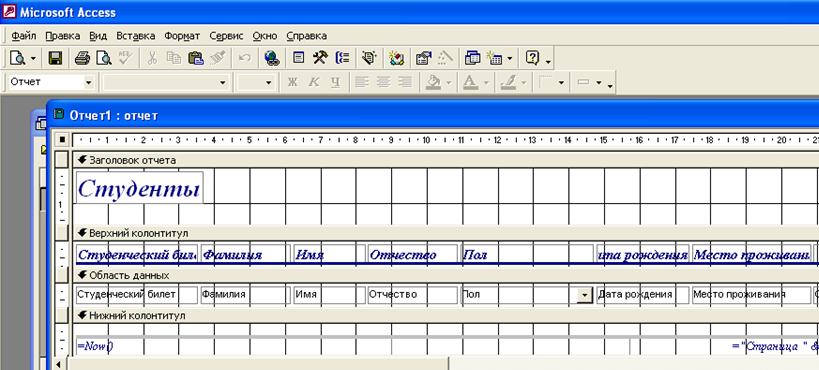Open the Object combo box showing Отчет
819x370 pixels.
tap(51, 82)
